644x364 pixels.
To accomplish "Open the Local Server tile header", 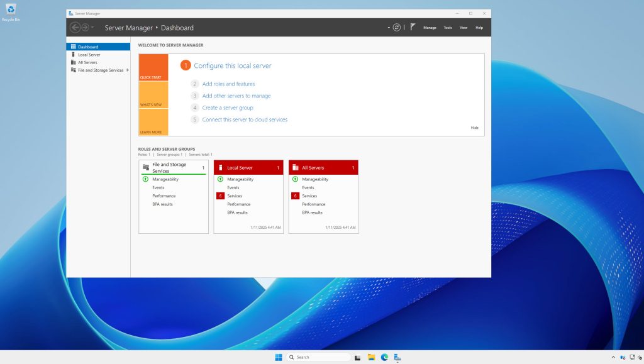I will 248,167.
